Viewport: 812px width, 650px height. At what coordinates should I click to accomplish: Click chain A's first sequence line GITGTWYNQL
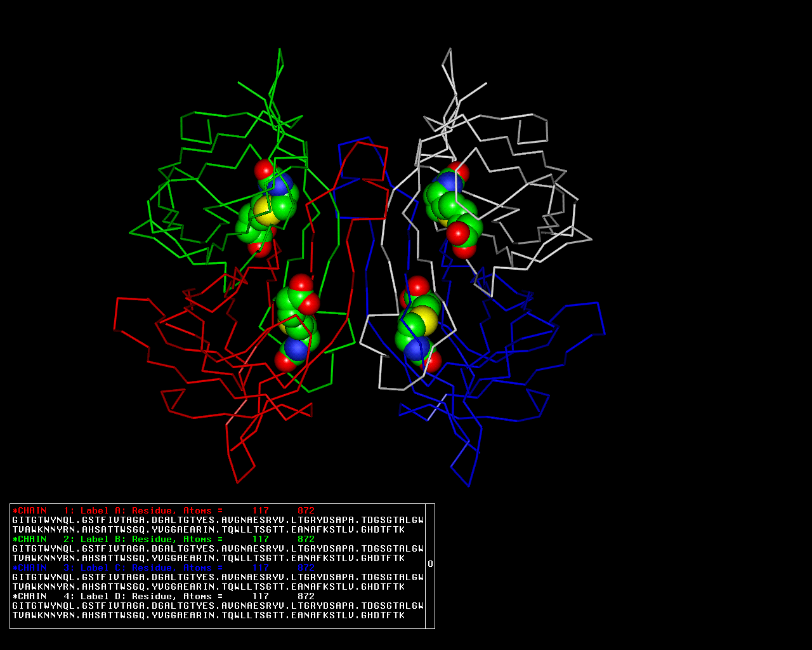click(218, 520)
